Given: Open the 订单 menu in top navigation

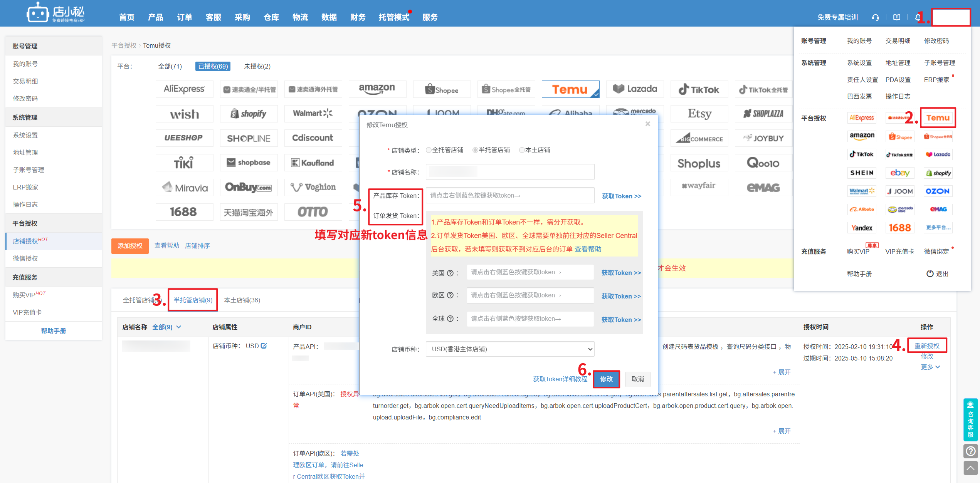Looking at the screenshot, I should pos(184,17).
